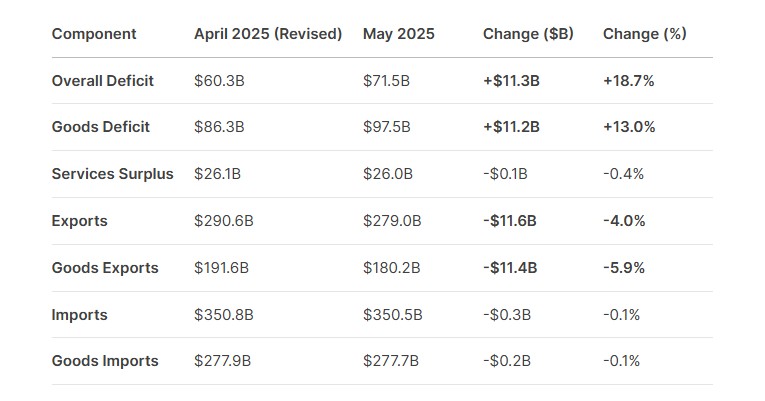Select the $290.6B April exports value
Image resolution: width=765 pixels, height=401 pixels.
[x=223, y=221]
